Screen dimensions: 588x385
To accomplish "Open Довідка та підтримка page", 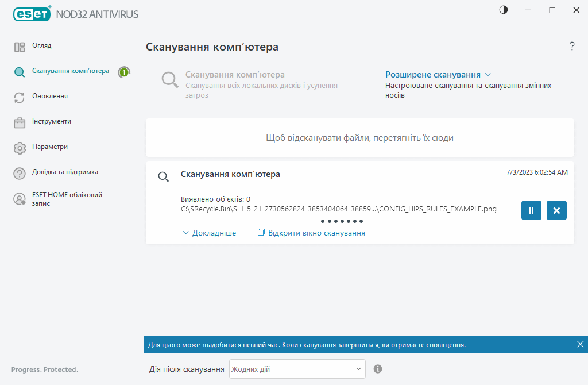I will [64, 172].
